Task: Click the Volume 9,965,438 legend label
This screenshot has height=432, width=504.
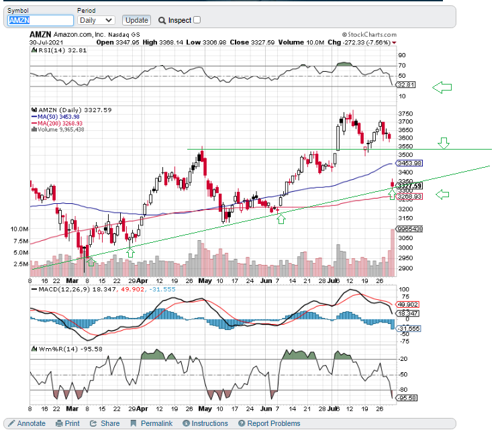Action: pos(58,129)
